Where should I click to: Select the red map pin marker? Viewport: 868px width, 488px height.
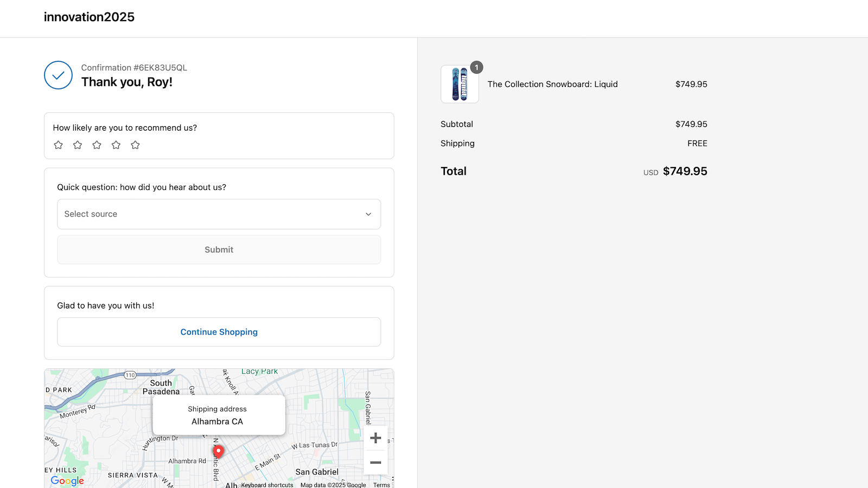(218, 451)
